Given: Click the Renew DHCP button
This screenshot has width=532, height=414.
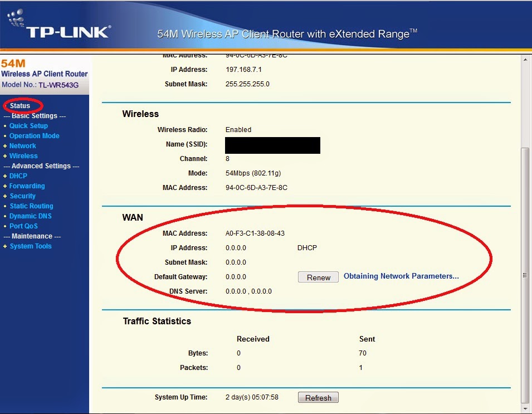Looking at the screenshot, I should coord(318,277).
